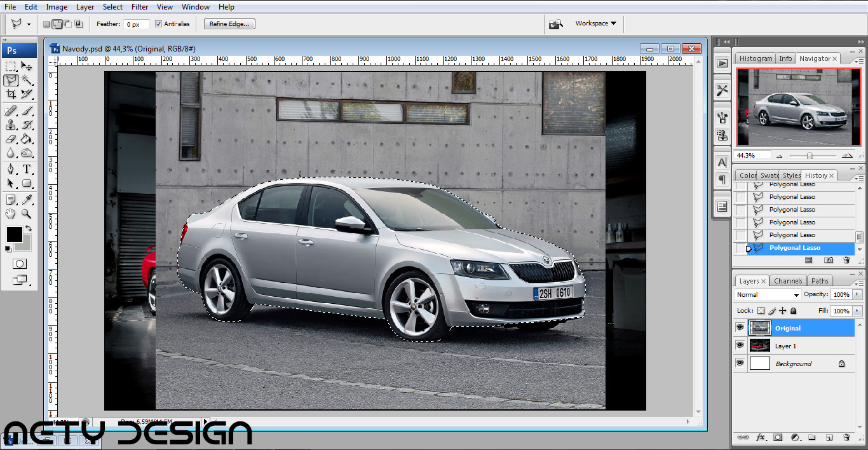Select the Sponge tool
868x450 pixels.
tap(27, 153)
